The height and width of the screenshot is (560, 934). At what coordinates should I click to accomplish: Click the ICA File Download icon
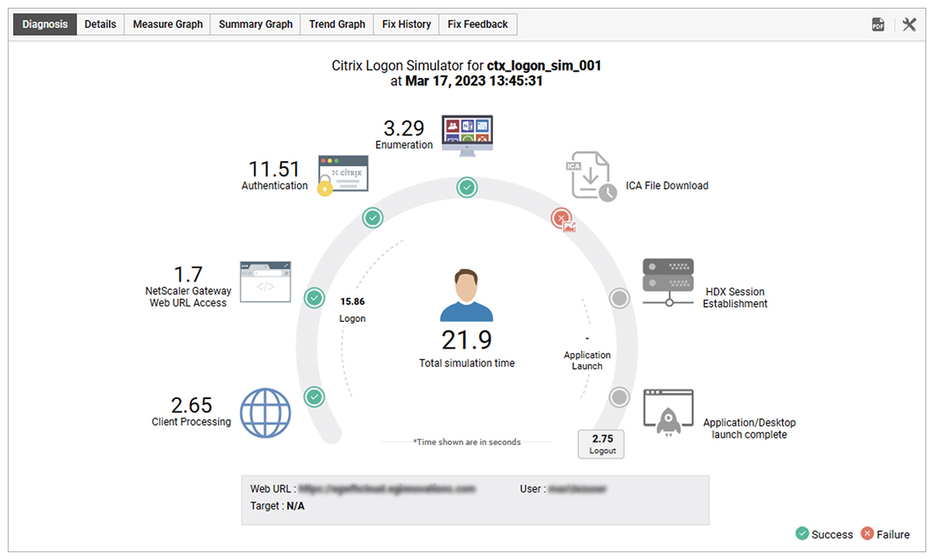(x=591, y=177)
